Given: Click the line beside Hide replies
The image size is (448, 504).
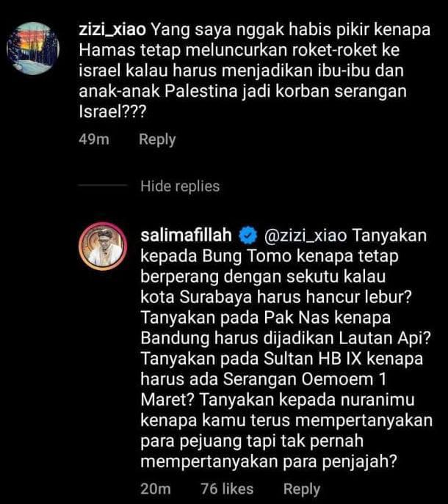Looking at the screenshot, I should pyautogui.click(x=103, y=185).
